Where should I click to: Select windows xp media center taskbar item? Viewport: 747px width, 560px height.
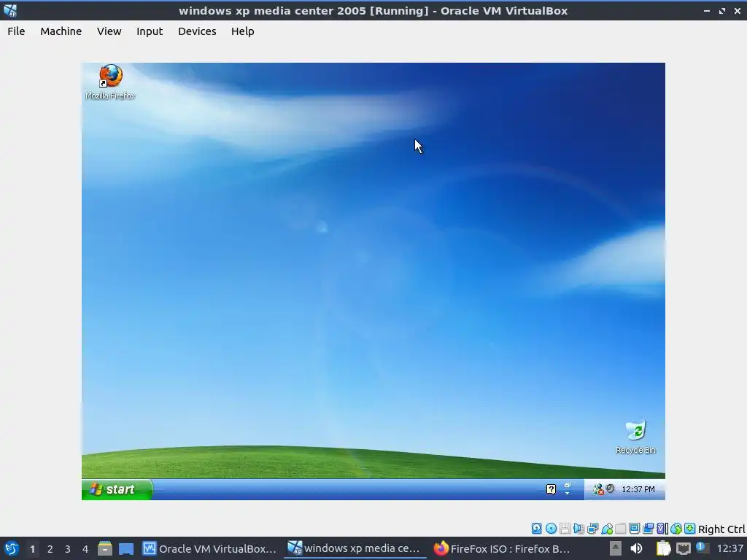tap(355, 548)
